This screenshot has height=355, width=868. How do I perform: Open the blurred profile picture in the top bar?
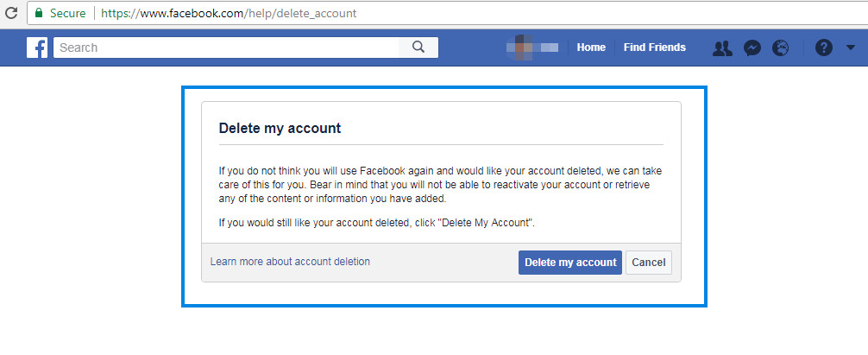(519, 48)
